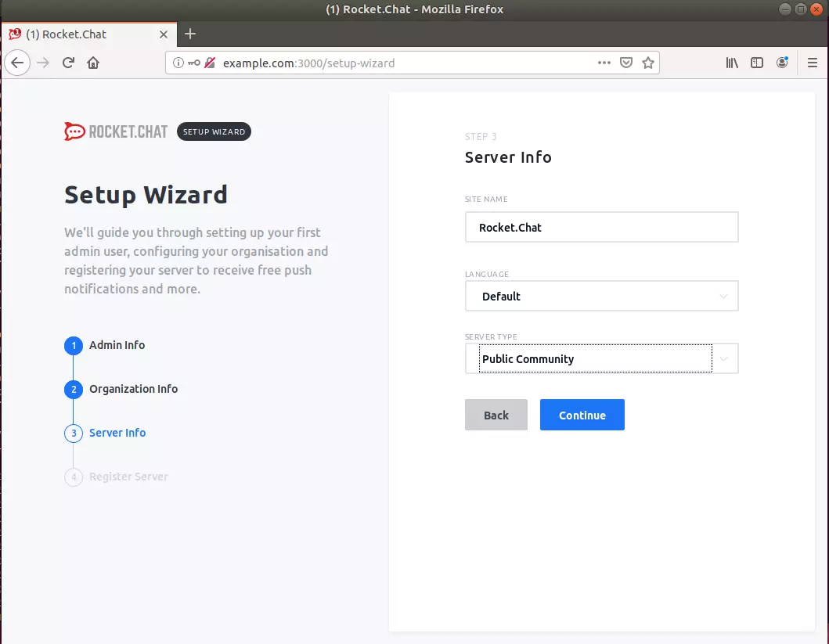Click the crossed-out insecure connection icon

pos(210,63)
